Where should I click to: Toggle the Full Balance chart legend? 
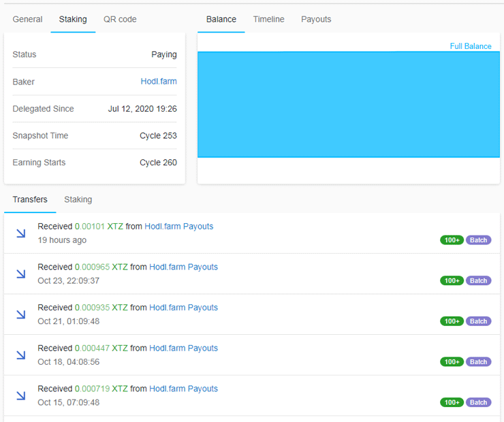coord(470,46)
